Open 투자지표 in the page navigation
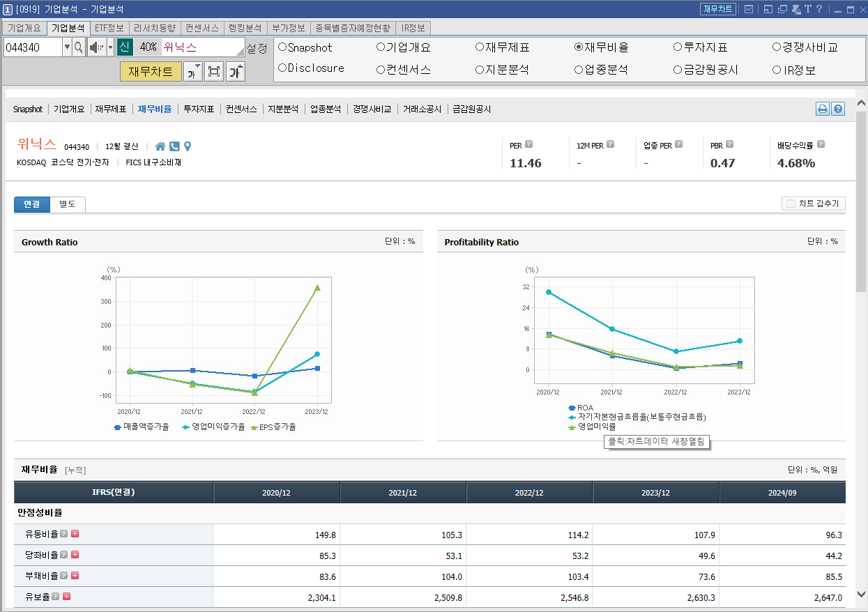 point(199,109)
